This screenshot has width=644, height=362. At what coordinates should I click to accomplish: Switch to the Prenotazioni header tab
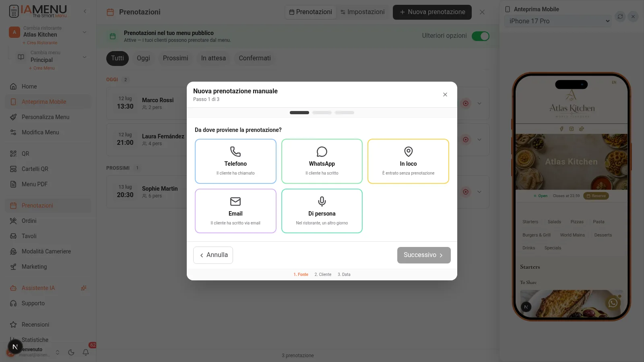pos(310,12)
